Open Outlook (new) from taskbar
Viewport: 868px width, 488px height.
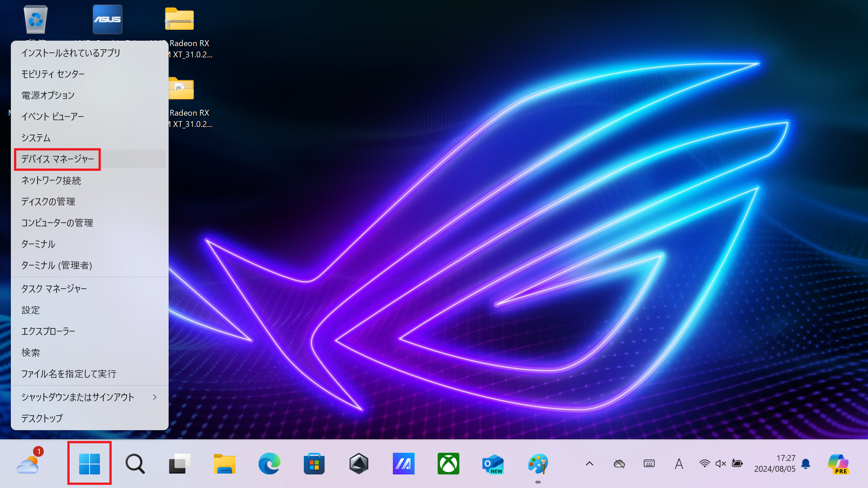(493, 464)
